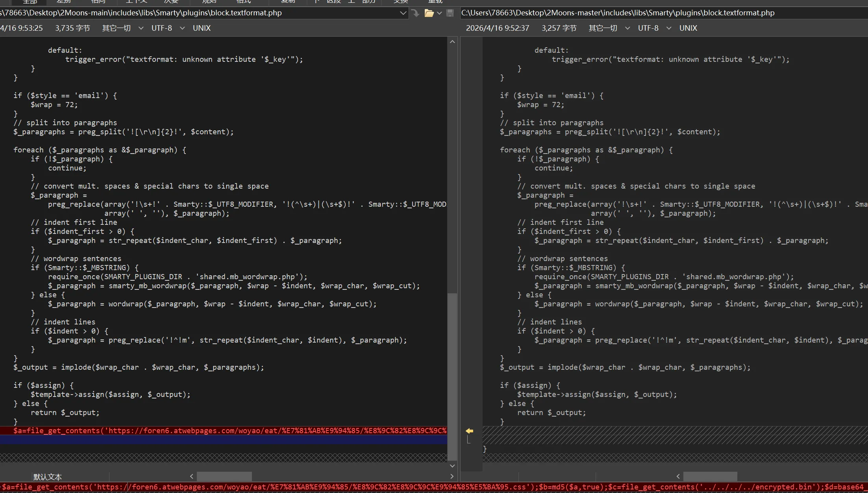Open the arrow beside the folder icon
This screenshot has height=493, width=868.
click(439, 13)
